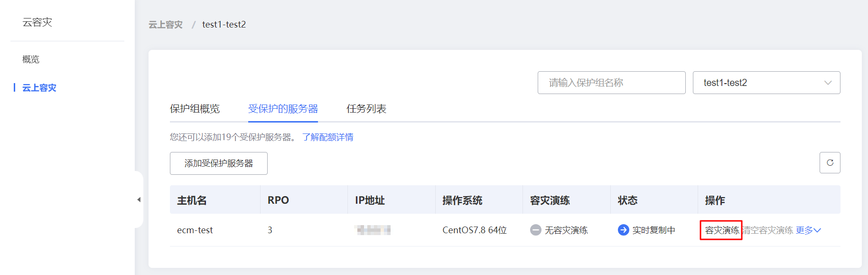Select 云上容灾 in the left sidebar
Image resolution: width=868 pixels, height=275 pixels.
(x=39, y=88)
